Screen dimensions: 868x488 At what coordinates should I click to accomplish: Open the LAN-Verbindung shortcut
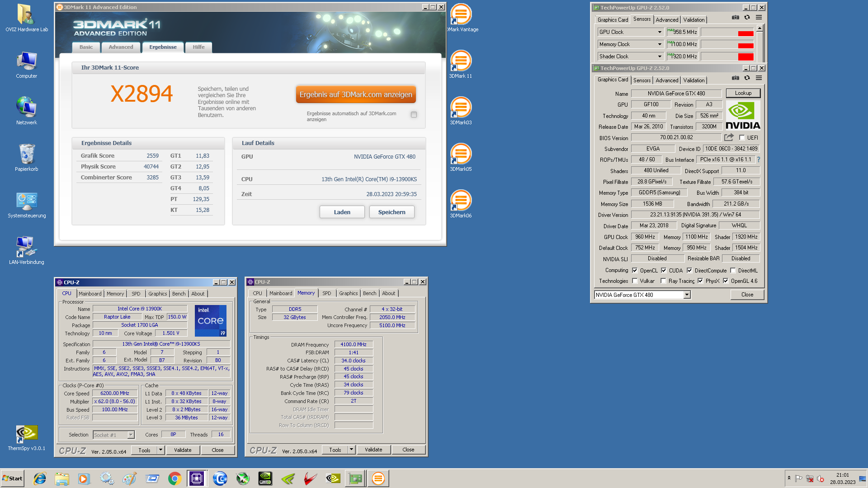[x=26, y=251]
